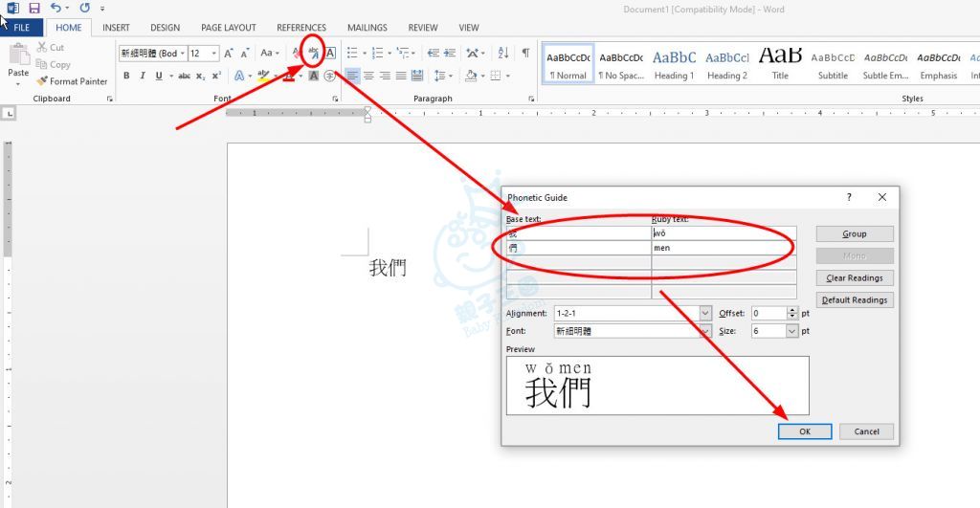Screen dimensions: 980x508
Task: Toggle Underline formatting
Action: 158,77
